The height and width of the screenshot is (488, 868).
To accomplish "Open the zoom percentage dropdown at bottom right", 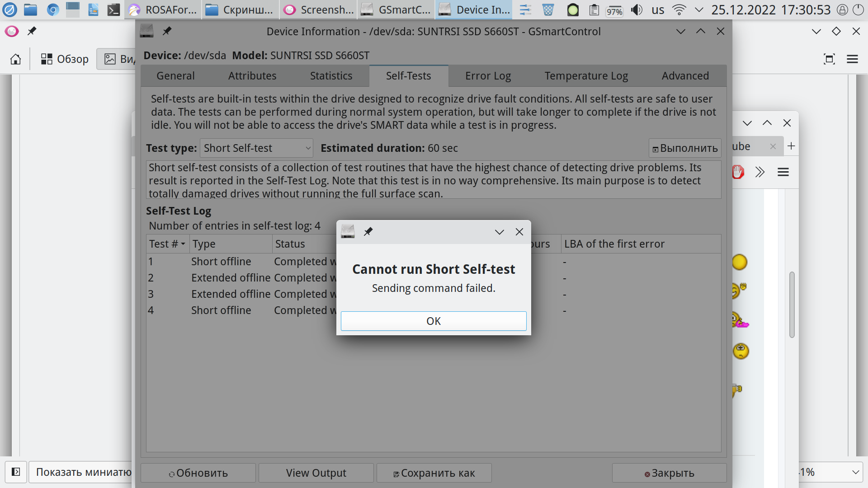I will (855, 472).
